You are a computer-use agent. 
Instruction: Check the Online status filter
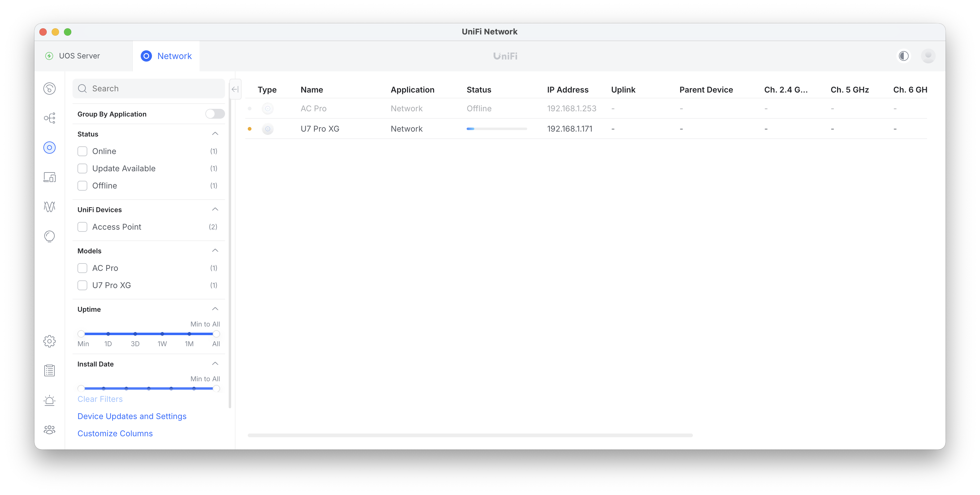82,152
